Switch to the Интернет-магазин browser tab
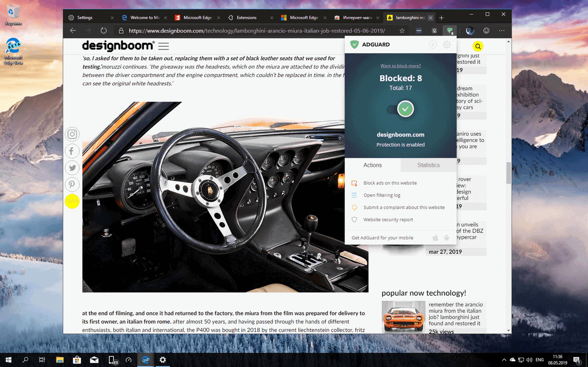This screenshot has height=367, width=588. tap(357, 18)
